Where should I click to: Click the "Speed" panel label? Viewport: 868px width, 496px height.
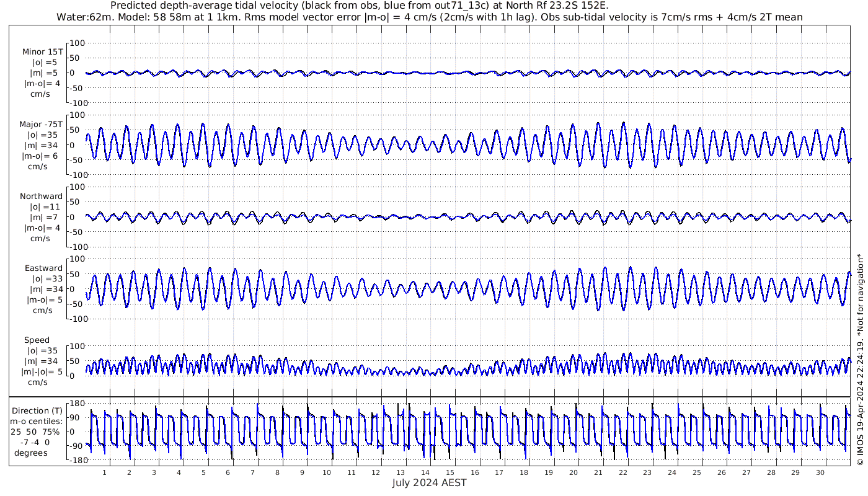pyautogui.click(x=37, y=340)
